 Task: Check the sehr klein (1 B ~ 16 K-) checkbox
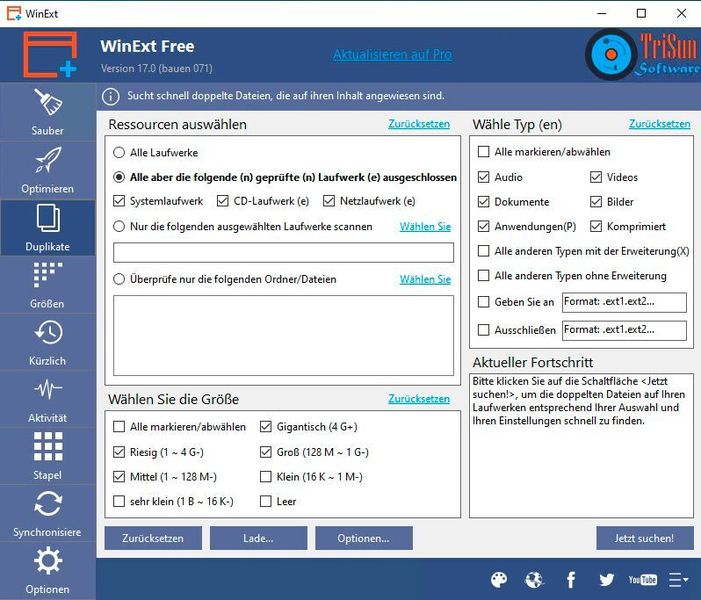pos(119,501)
